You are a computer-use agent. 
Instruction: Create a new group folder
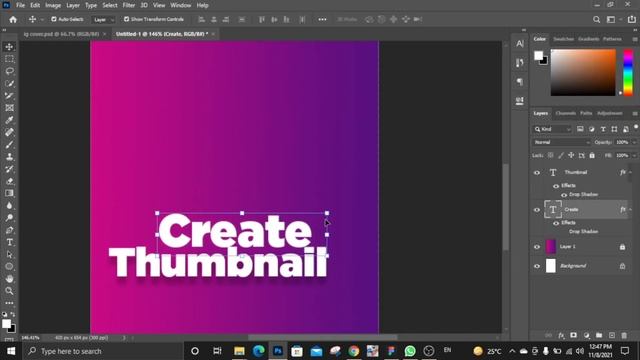click(599, 336)
